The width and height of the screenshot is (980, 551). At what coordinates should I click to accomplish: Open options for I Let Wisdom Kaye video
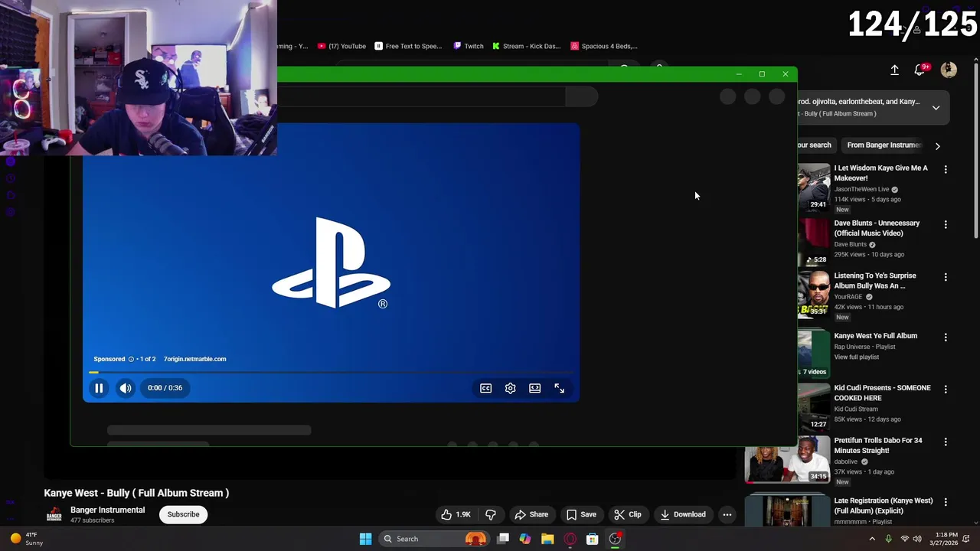coord(946,169)
